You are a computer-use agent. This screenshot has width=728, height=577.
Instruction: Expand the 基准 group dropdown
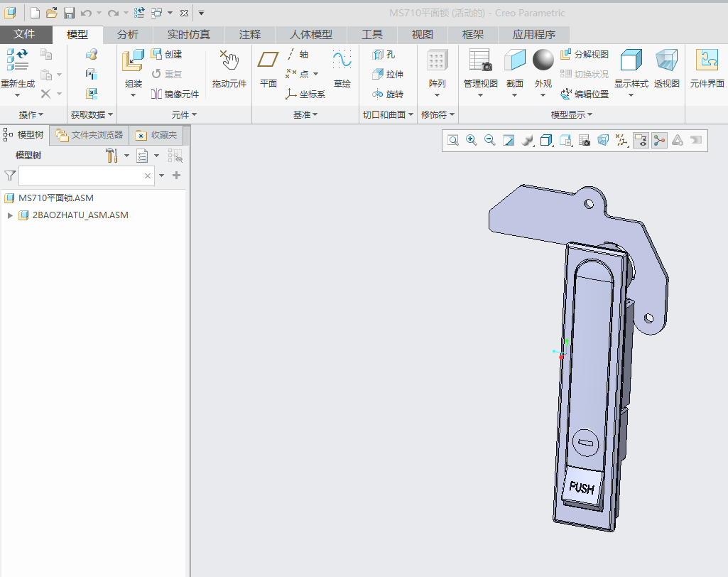click(305, 114)
